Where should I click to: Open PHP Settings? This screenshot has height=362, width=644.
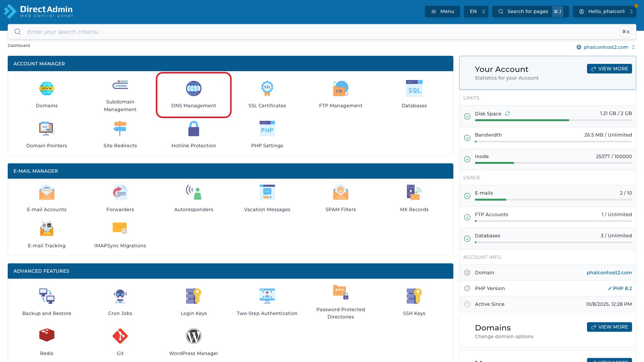coord(267,134)
